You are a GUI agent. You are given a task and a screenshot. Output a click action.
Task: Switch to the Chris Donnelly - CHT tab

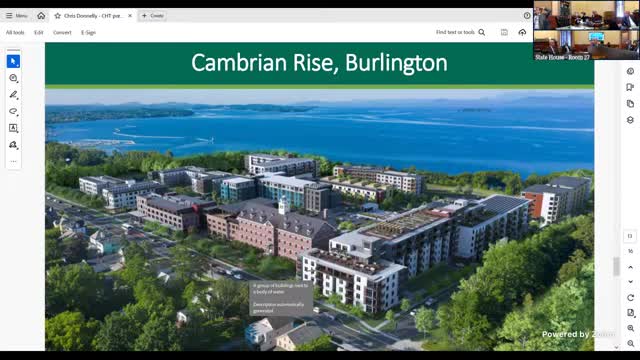93,16
